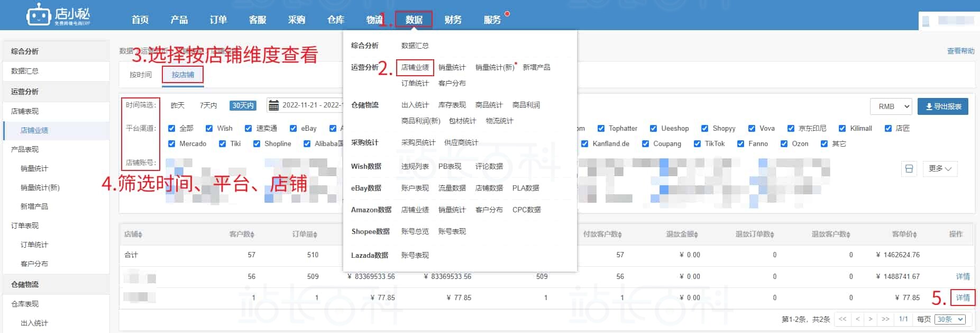Select 店铺业绩 under 运营分析 in menu

415,67
